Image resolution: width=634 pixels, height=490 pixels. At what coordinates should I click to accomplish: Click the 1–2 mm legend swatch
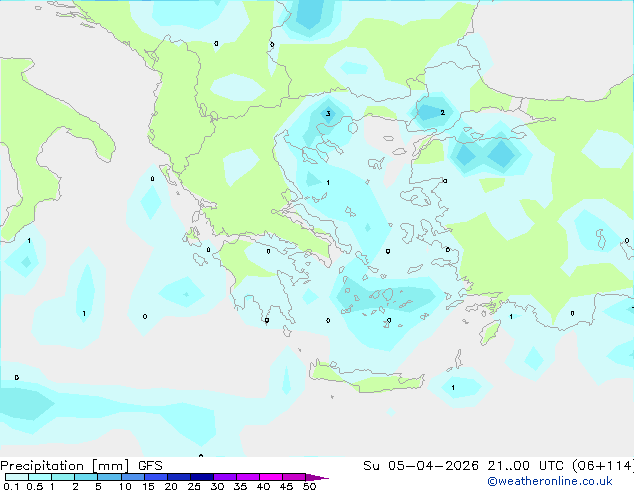[x=63, y=477]
